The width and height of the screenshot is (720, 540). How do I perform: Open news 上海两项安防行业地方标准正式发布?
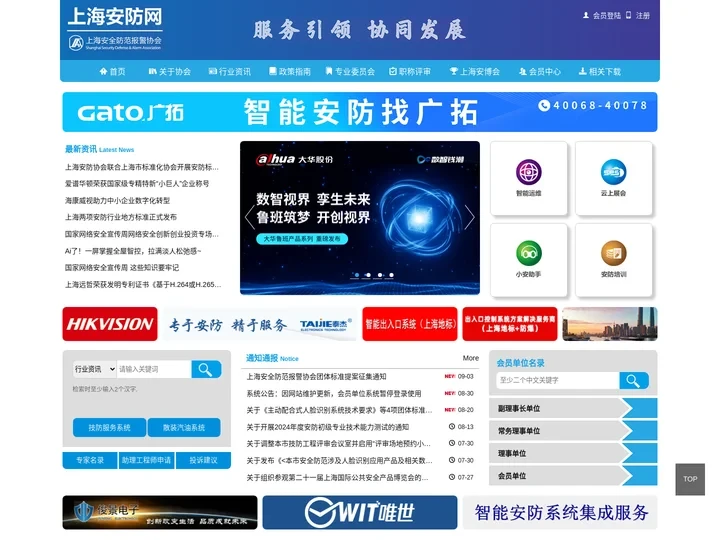pyautogui.click(x=121, y=217)
